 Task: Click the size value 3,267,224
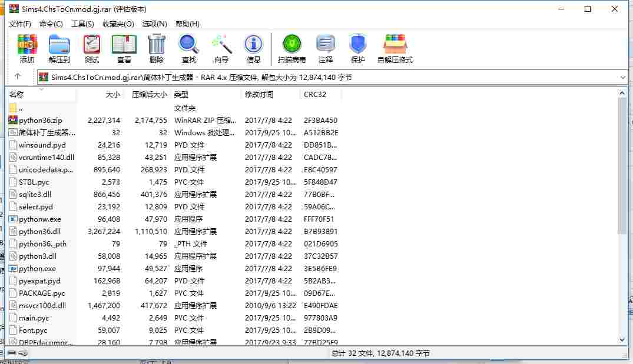tap(104, 231)
